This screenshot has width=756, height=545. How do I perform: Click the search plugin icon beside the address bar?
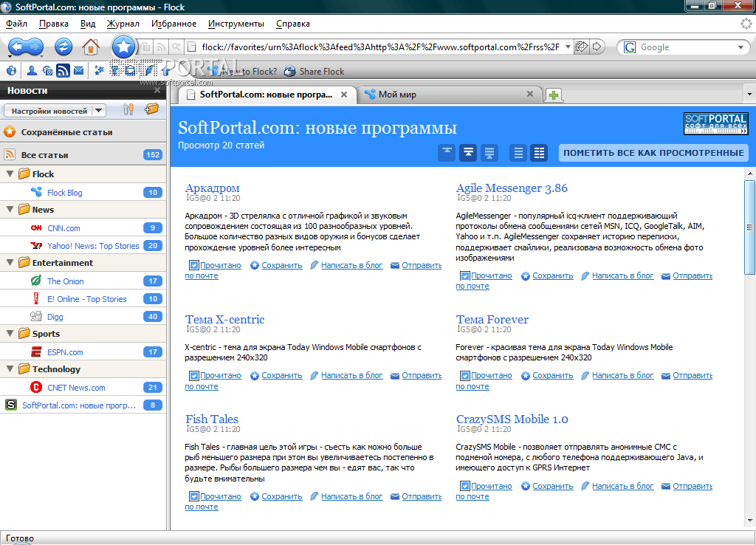176,47
